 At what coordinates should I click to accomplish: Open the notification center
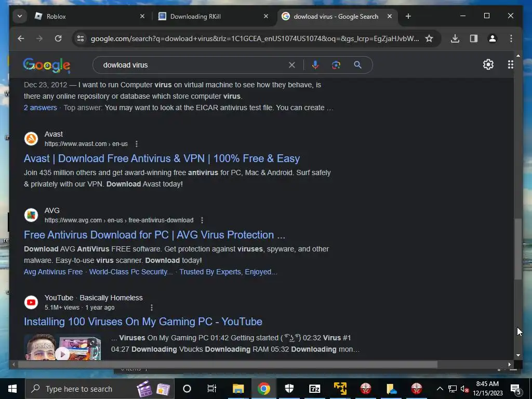click(516, 389)
